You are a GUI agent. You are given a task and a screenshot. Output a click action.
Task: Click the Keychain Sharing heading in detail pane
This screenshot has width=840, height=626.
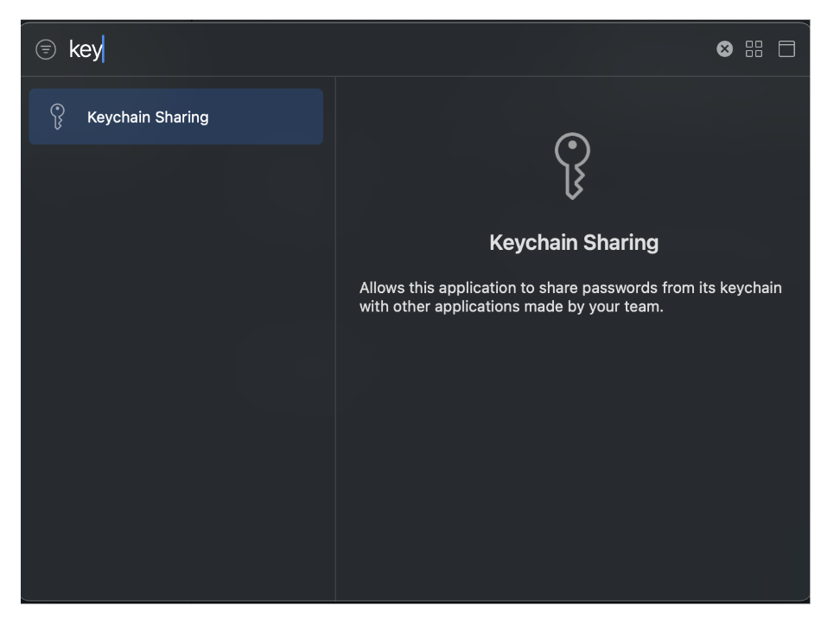(x=573, y=243)
